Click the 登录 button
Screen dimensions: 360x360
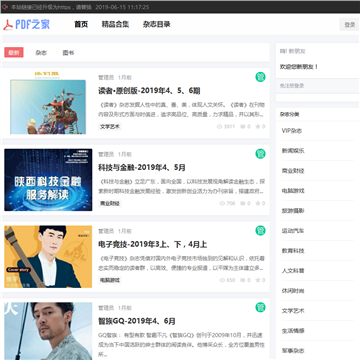tap(350, 25)
